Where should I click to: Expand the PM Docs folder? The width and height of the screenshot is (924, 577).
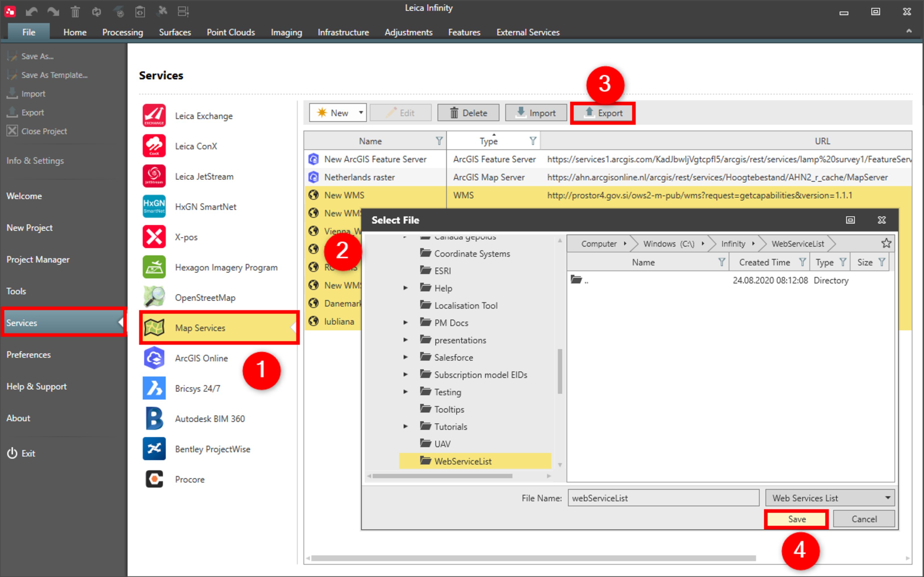coord(405,322)
